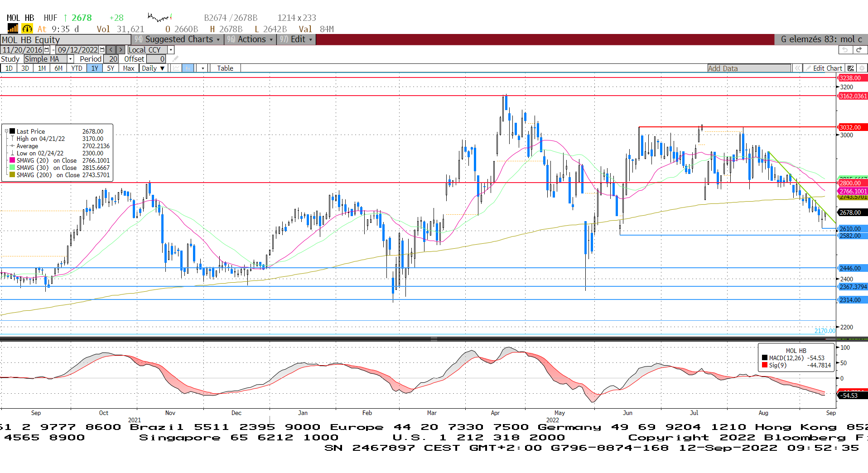
Task: Click the magenta SMAVG (20) color swatch
Action: tap(12, 160)
